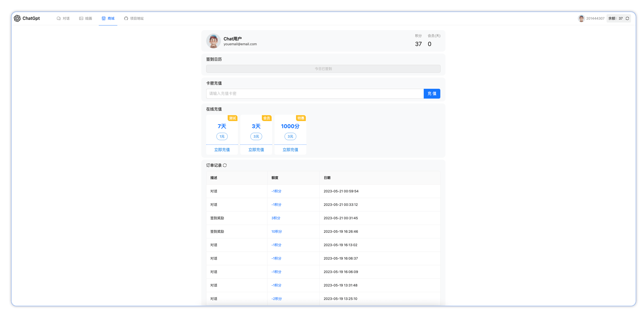Click 立即充值 for 1000分 special offer
Screen dimensions: 644x321
(x=290, y=149)
